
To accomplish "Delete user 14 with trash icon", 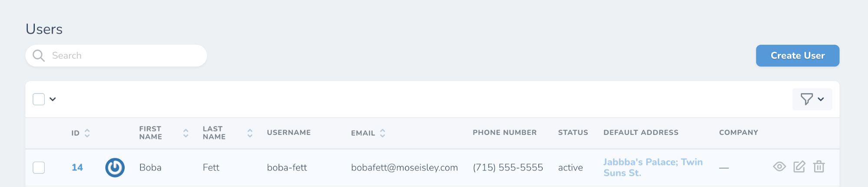I will click(x=819, y=167).
